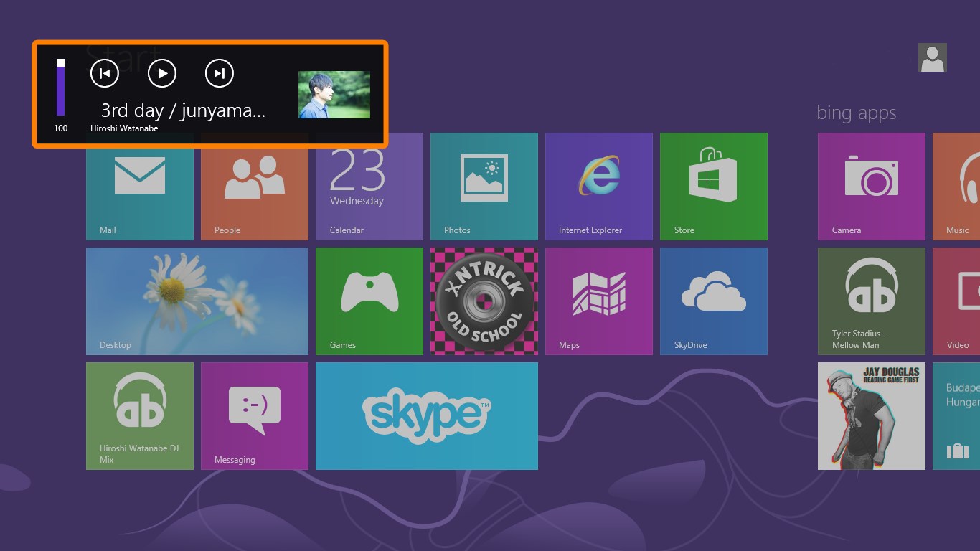Open the Maps tile

coord(599,301)
